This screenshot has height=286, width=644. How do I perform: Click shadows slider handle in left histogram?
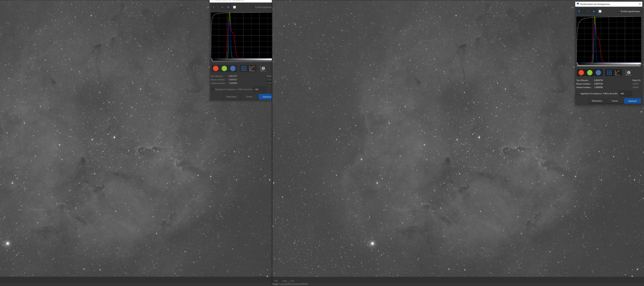click(x=212, y=59)
